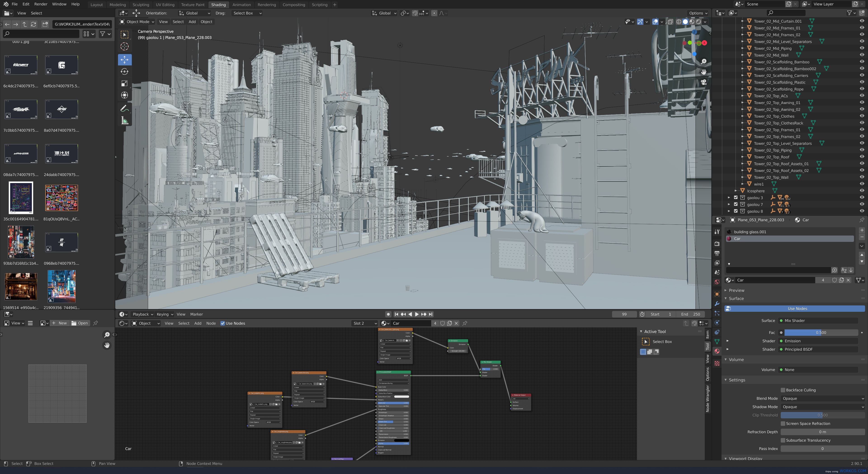Click the pan hand gizmo in viewport
This screenshot has height=474, width=868.
[704, 72]
